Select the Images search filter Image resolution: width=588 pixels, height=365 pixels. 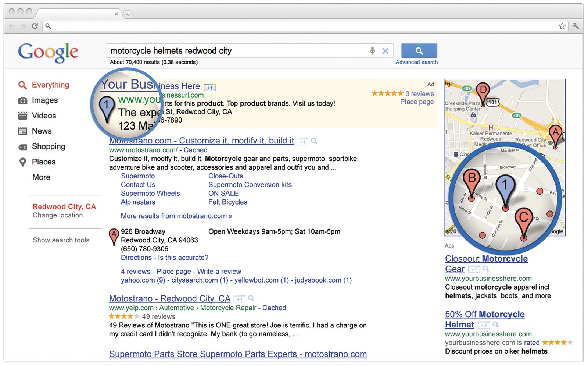pos(44,100)
